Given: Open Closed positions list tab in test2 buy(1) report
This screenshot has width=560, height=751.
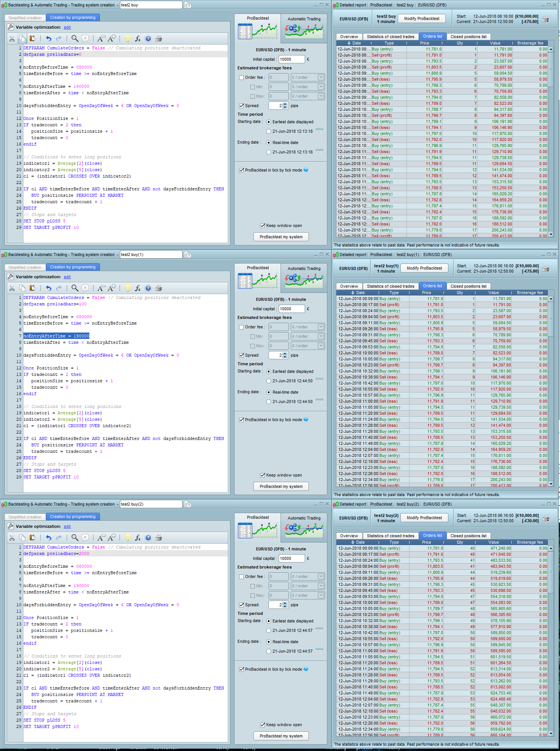Looking at the screenshot, I should tap(468, 286).
